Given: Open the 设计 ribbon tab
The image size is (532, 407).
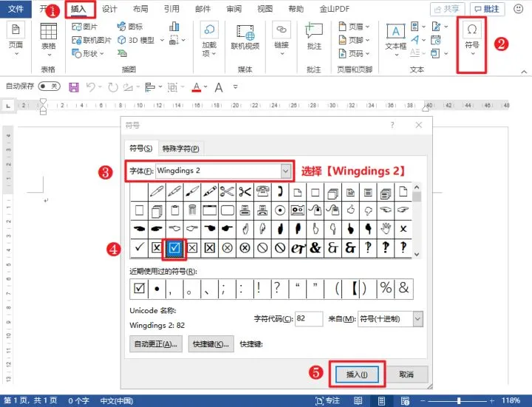Looking at the screenshot, I should [109, 9].
